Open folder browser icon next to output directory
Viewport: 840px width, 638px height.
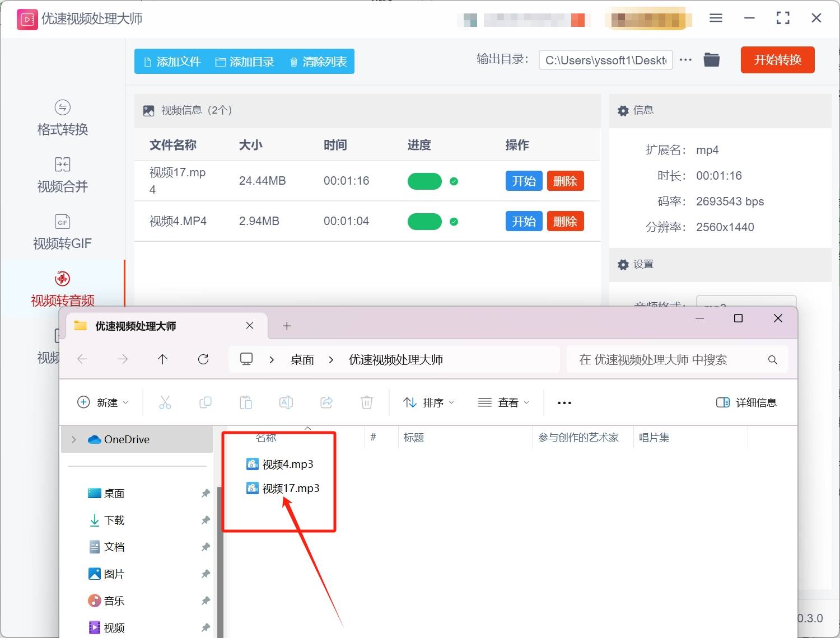[x=711, y=60]
